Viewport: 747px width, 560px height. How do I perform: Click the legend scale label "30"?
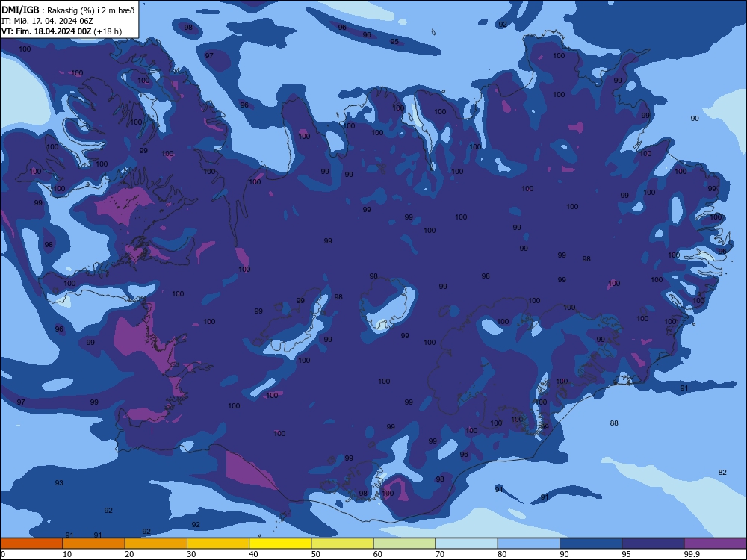(x=191, y=554)
